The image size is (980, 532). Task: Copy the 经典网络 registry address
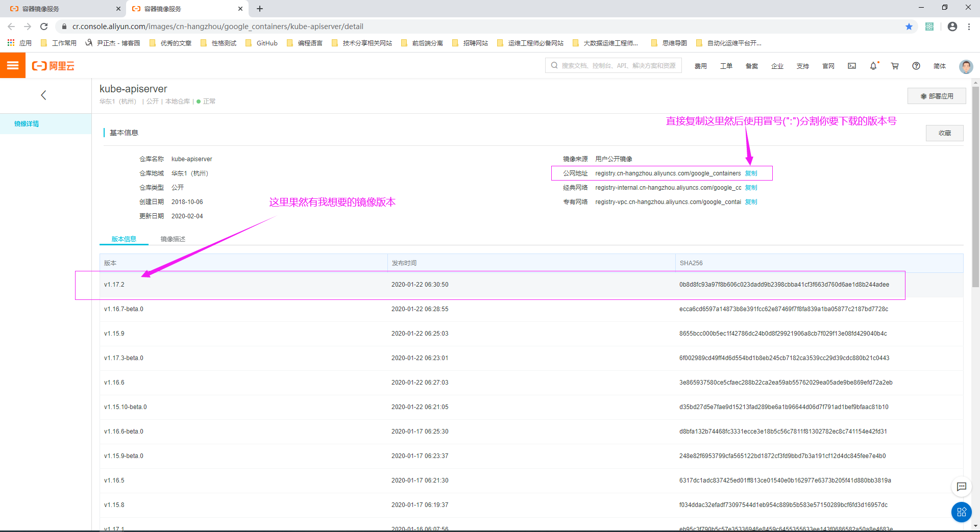[751, 188]
